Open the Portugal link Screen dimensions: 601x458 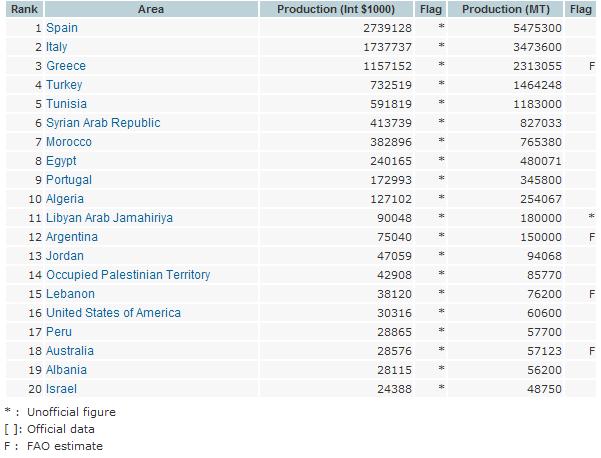coord(69,180)
